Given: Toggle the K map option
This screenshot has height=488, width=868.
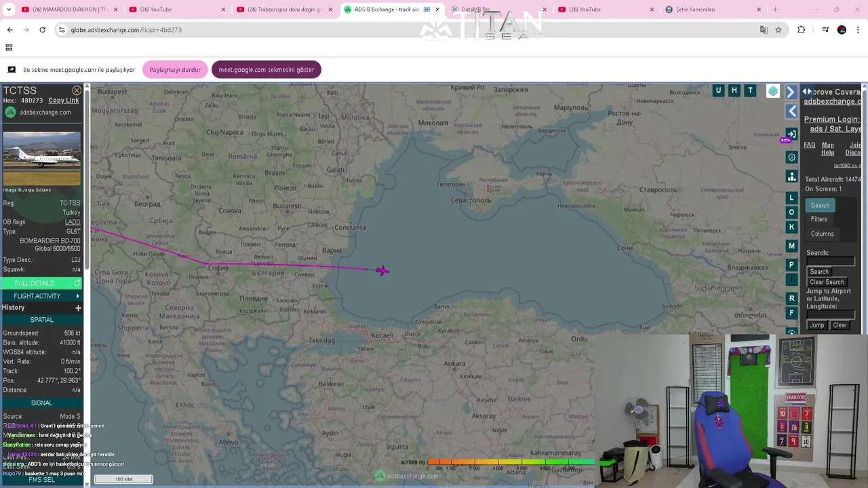Looking at the screenshot, I should click(791, 227).
